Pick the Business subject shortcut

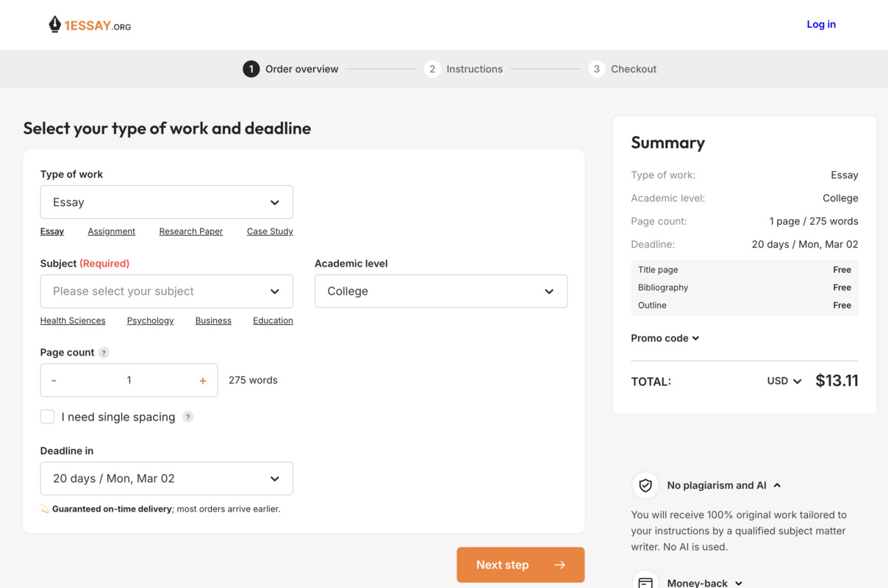click(x=213, y=320)
